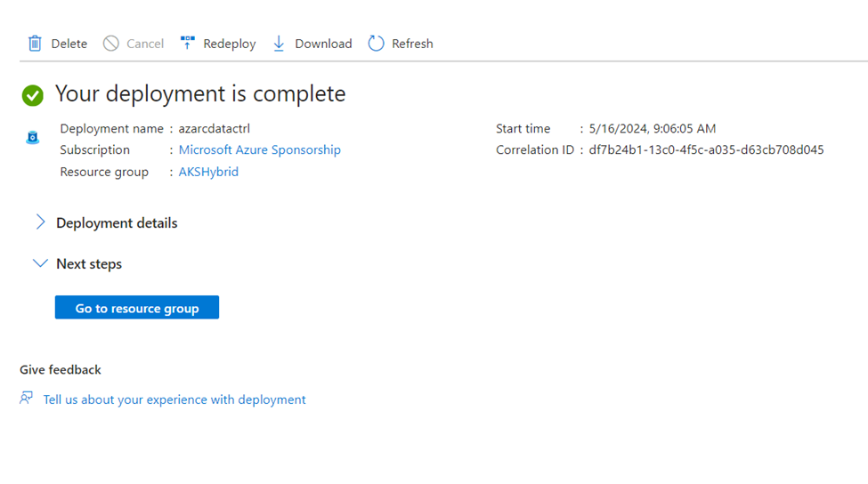Viewport: 868px width, 484px height.
Task: Click the Redeploy icon
Action: tap(188, 43)
